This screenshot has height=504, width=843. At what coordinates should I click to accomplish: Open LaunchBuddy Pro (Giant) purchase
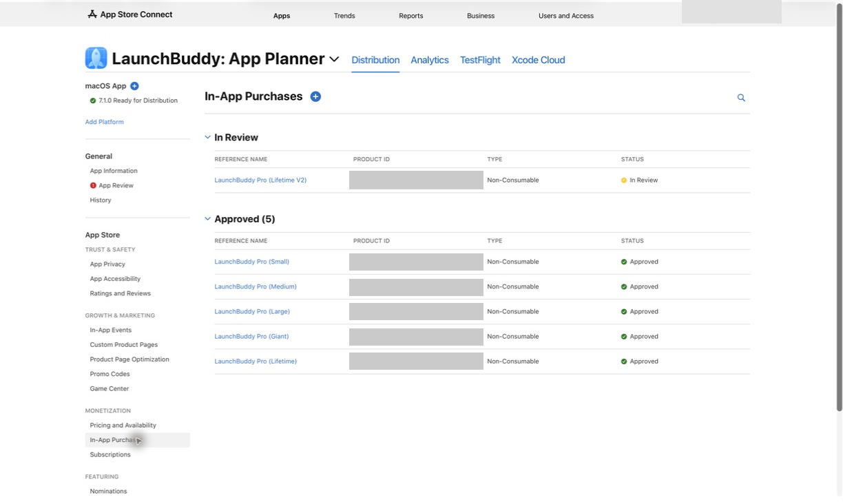[251, 337]
